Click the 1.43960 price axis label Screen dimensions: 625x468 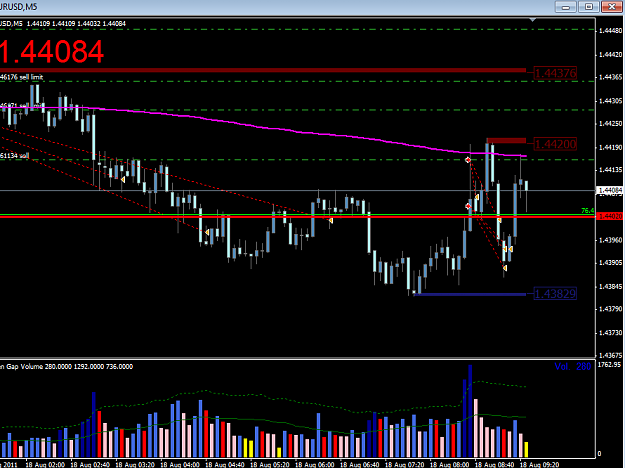coord(611,240)
